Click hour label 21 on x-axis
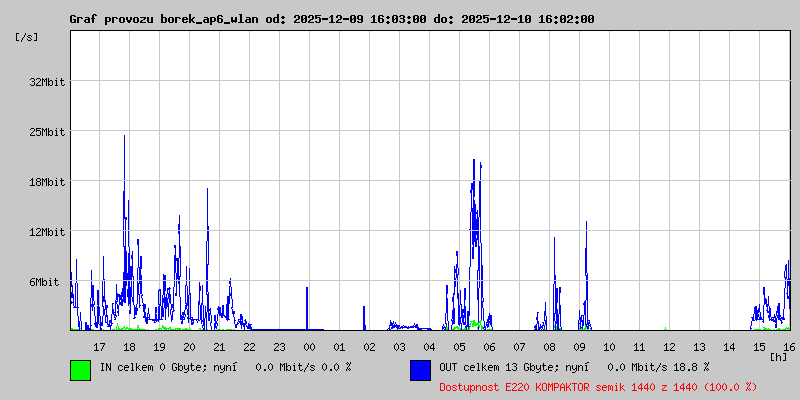 (x=219, y=347)
